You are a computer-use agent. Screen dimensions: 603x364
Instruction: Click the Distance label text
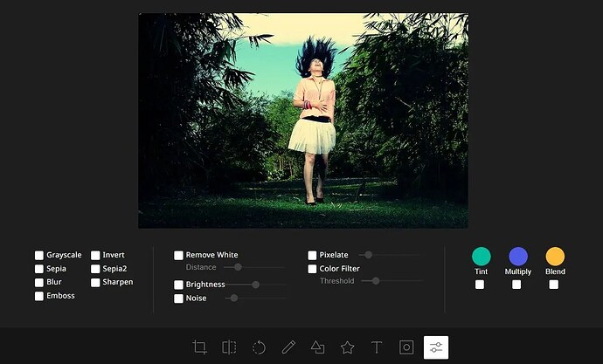pyautogui.click(x=201, y=267)
